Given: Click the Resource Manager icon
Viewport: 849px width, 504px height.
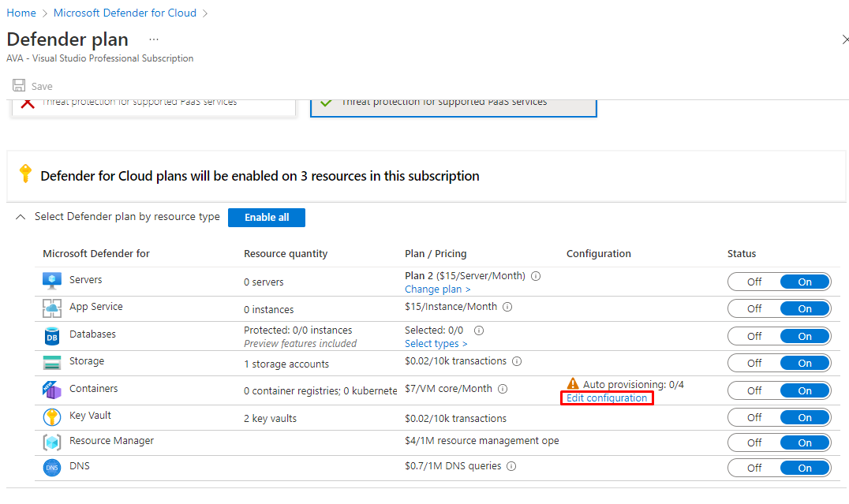Looking at the screenshot, I should [x=52, y=442].
